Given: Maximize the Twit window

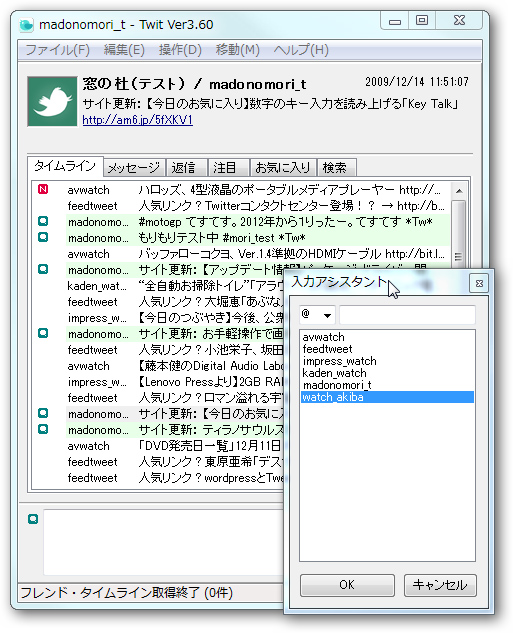Looking at the screenshot, I should (422, 20).
